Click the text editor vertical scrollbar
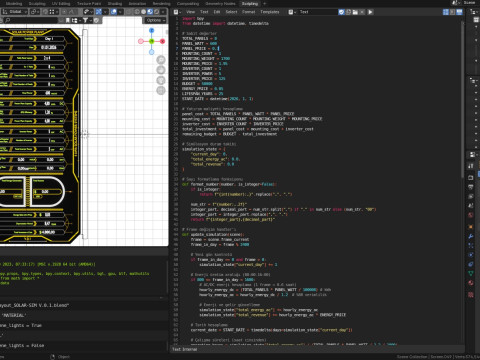480x360 pixels. [x=463, y=100]
